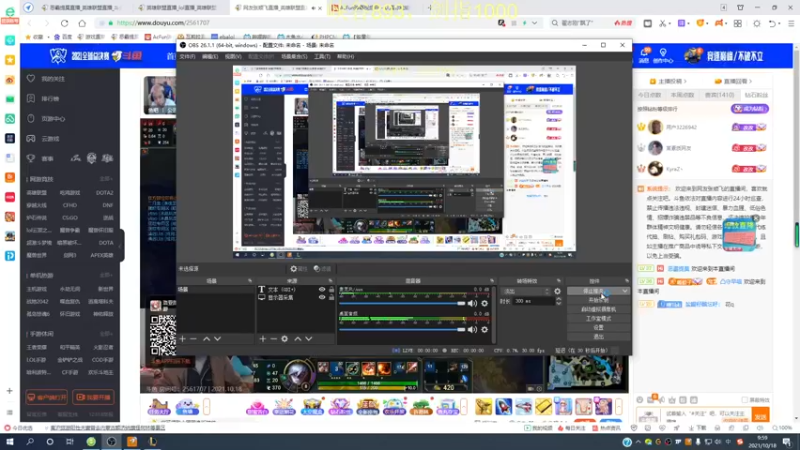800x450 pixels.
Task: Mute the mic channel speaker icon in mixer
Action: 472,304
